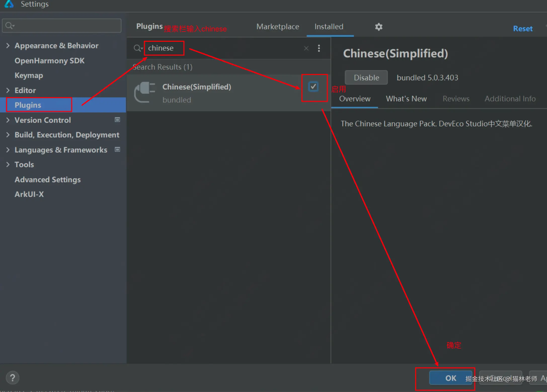Click the Languages & Frameworks project-level icon
The height and width of the screenshot is (392, 547).
point(117,149)
